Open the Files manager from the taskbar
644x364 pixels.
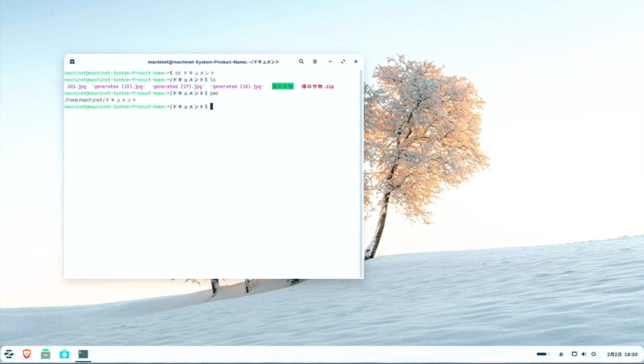(45, 354)
